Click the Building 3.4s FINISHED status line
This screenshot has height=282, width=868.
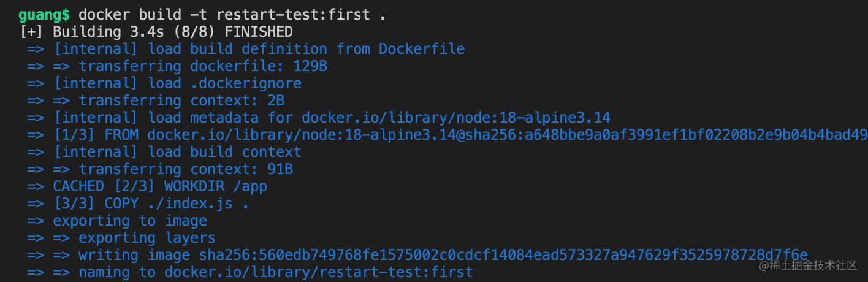[156, 32]
